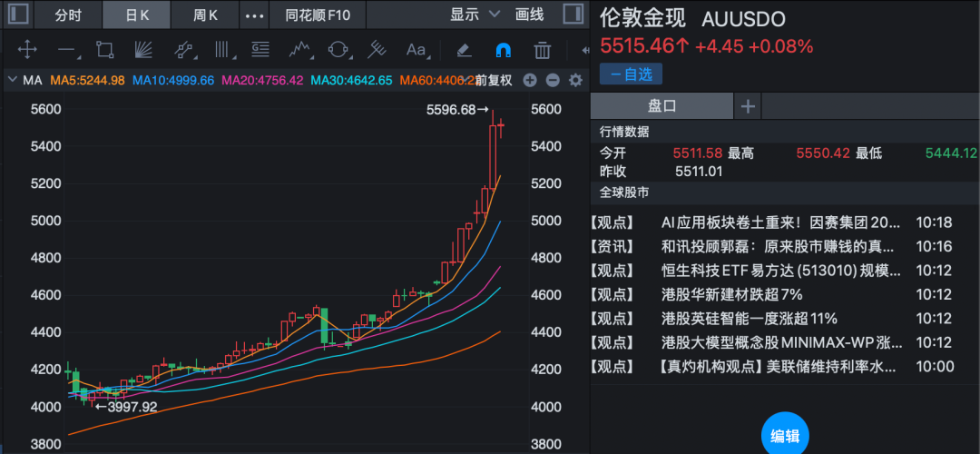Pick the straight line drawing tool
Viewport: 980px width, 454px height.
coord(65,50)
